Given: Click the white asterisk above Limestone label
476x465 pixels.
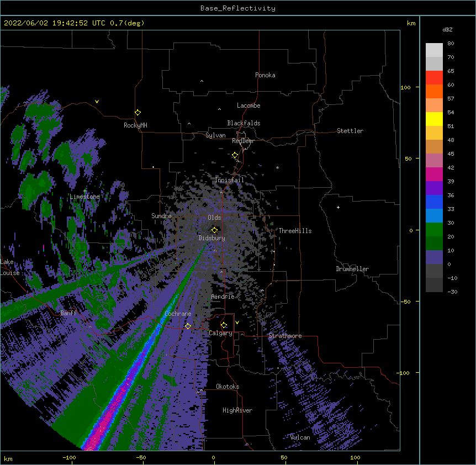Looking at the screenshot, I should coord(85,191).
